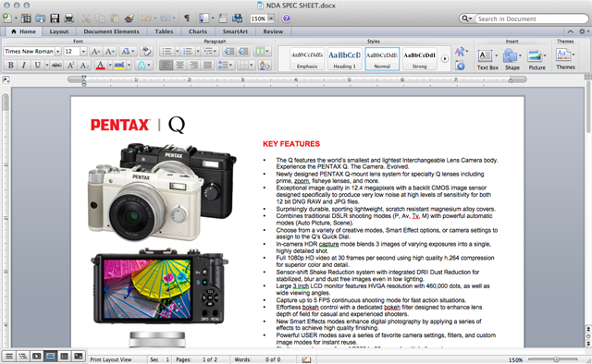Align text left
Viewport: 592px width, 364px height.
click(166, 66)
